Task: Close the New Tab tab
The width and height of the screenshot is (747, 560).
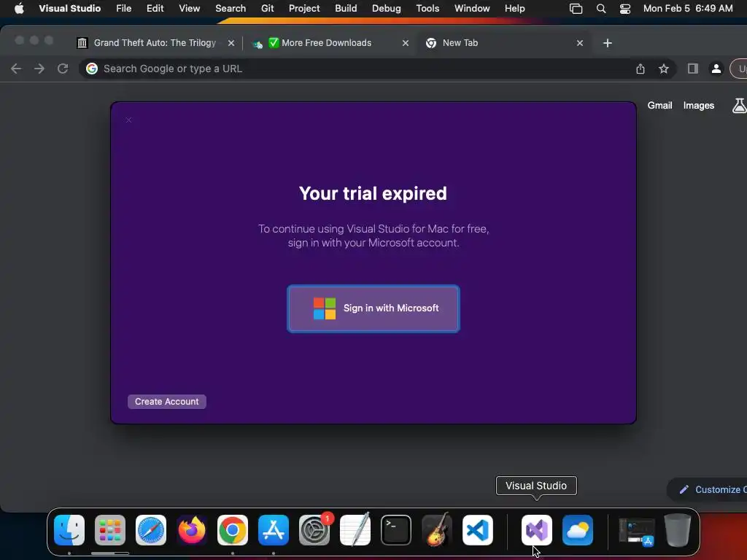Action: (x=580, y=43)
